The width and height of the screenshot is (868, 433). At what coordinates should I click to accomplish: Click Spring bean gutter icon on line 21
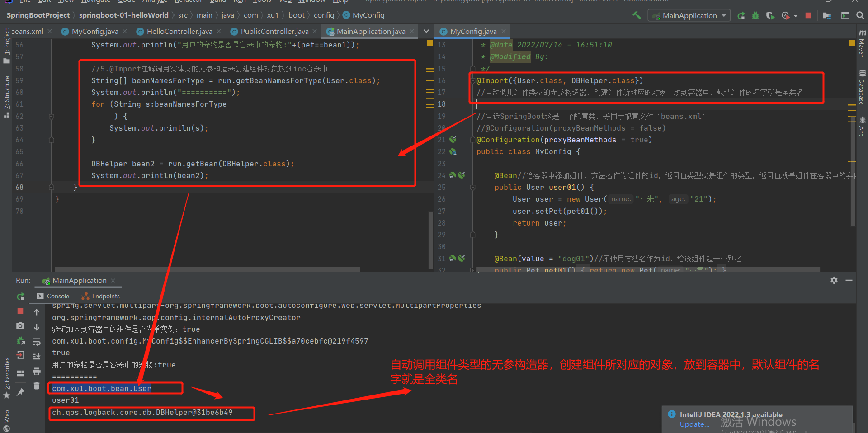pos(453,140)
